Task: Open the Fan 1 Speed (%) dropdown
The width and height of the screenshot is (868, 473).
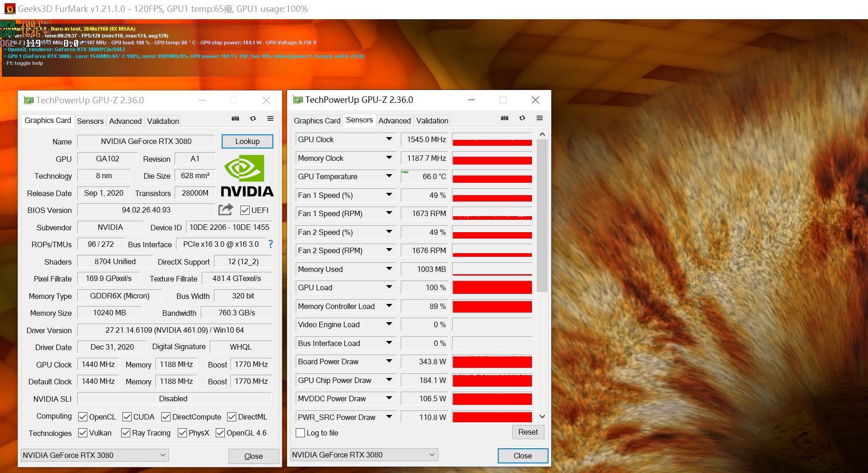Action: 389,195
